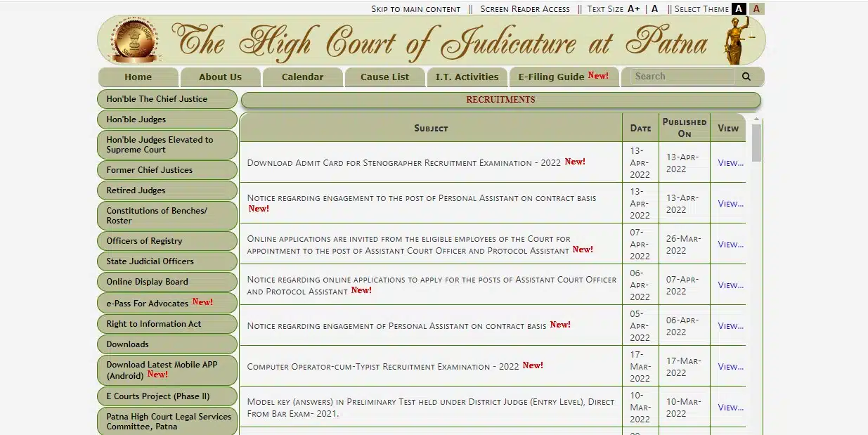Click the View column header

click(728, 128)
